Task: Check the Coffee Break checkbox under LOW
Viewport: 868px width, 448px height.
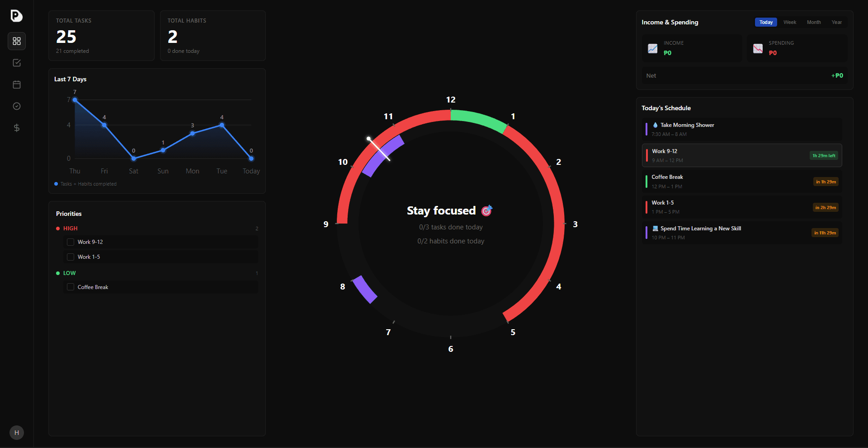Action: tap(71, 287)
